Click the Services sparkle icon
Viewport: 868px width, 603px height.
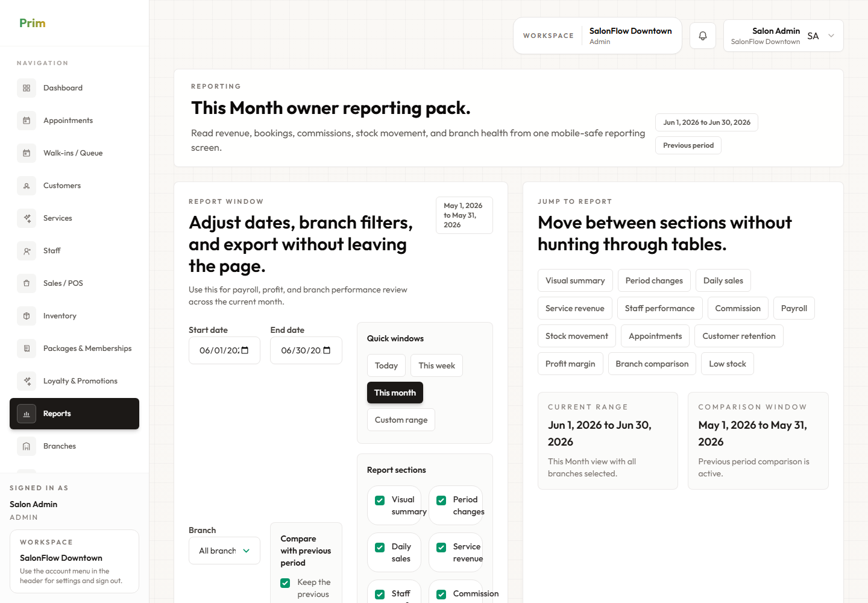[x=27, y=218]
